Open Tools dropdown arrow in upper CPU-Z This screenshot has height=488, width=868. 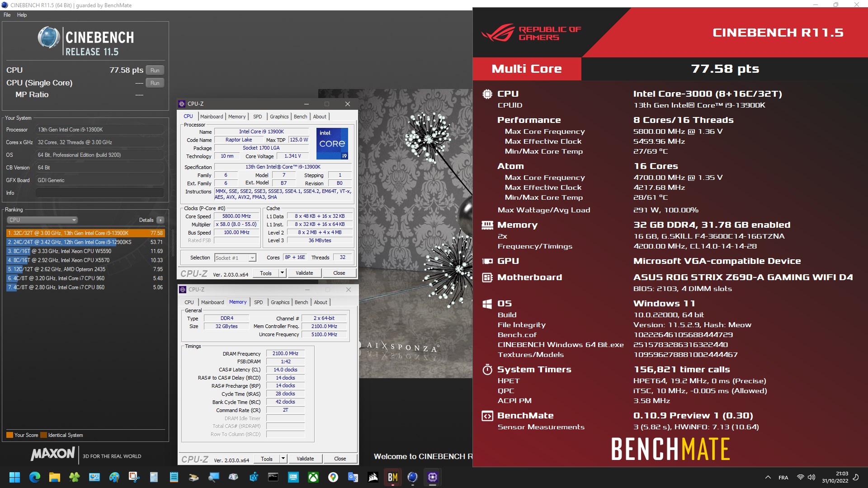pyautogui.click(x=283, y=273)
